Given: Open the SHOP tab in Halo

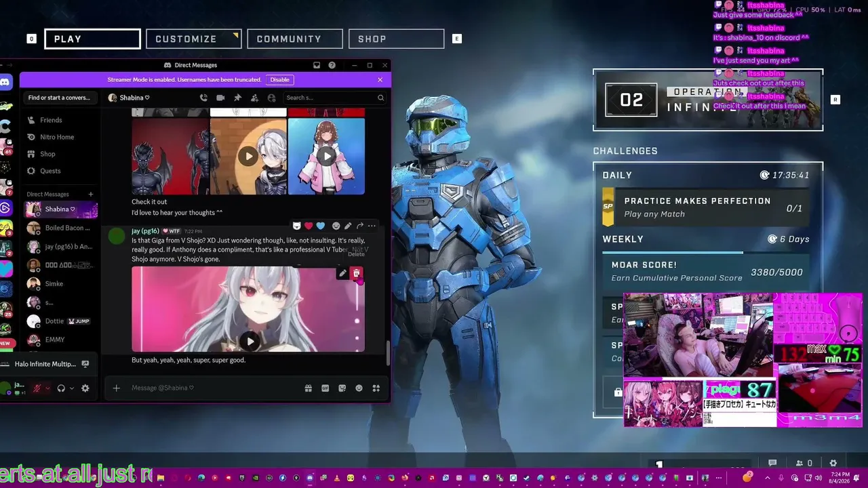Looking at the screenshot, I should click(x=396, y=39).
